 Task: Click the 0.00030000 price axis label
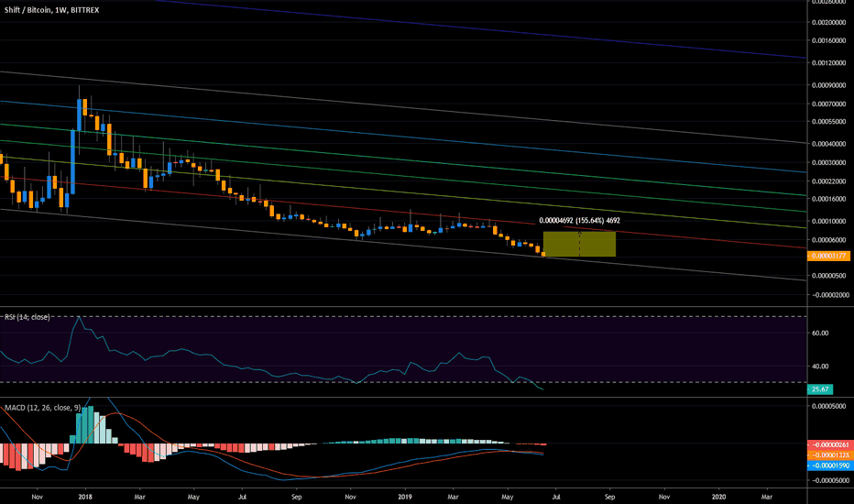coord(829,162)
